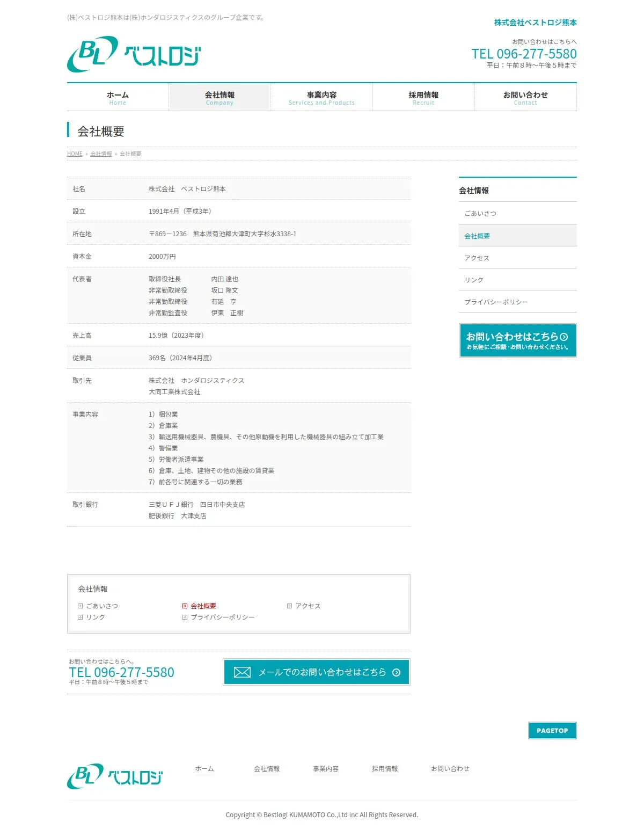644x836 pixels.
Task: Click the square icon beside アクセス in bottom box
Action: [289, 606]
